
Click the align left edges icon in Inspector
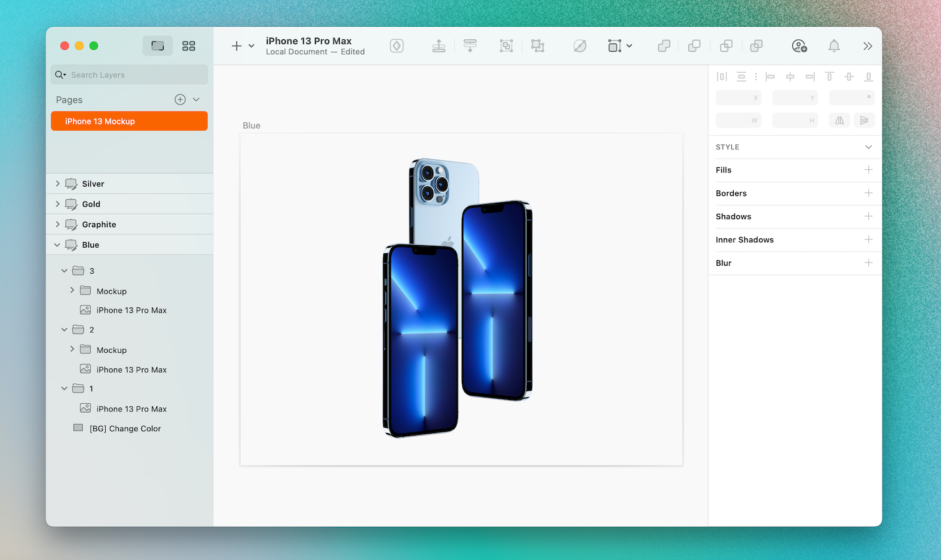pos(770,77)
